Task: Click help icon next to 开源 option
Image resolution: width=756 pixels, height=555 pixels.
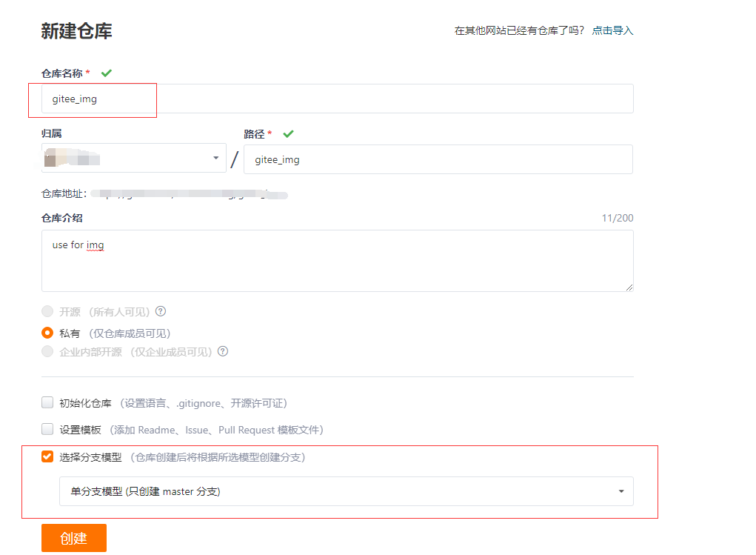Action: [161, 311]
